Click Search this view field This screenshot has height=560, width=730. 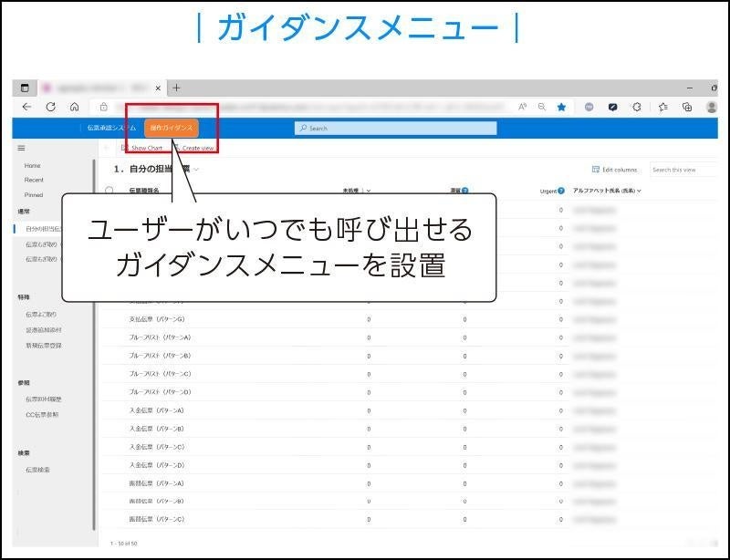coord(683,170)
